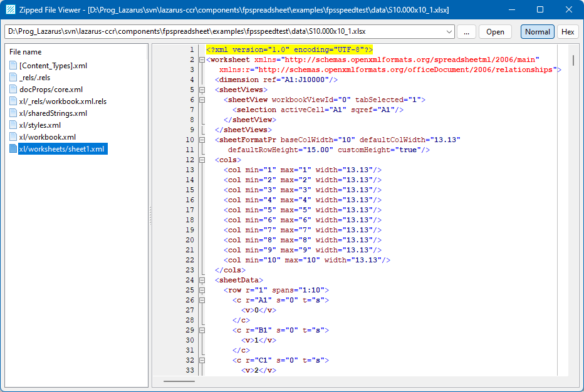
Task: Open the file path dropdown list
Action: (x=449, y=31)
